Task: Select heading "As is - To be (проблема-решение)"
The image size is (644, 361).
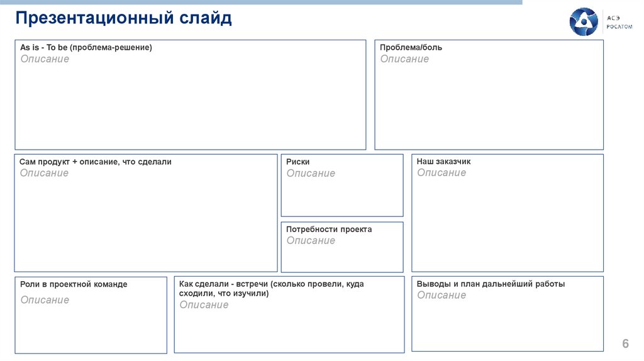Action: [x=86, y=47]
